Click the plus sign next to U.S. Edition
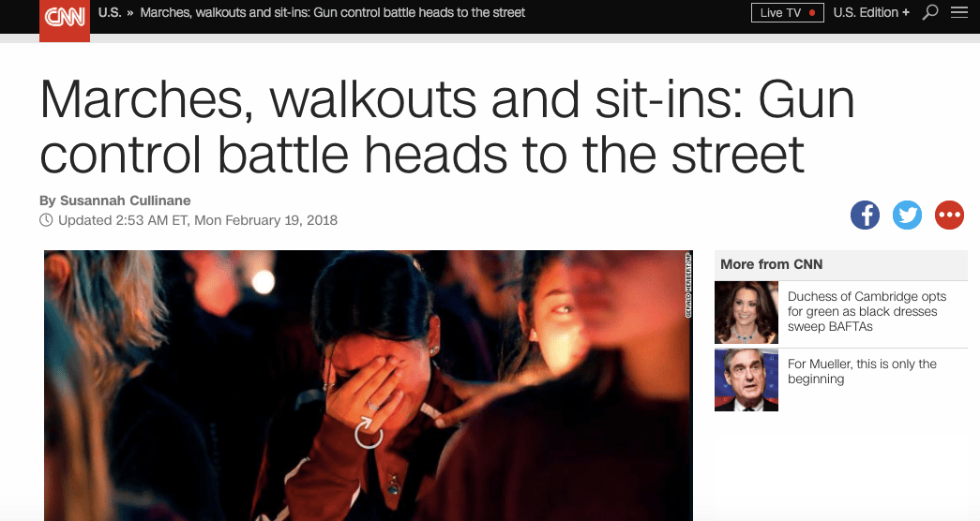This screenshot has width=980, height=521. coord(906,12)
